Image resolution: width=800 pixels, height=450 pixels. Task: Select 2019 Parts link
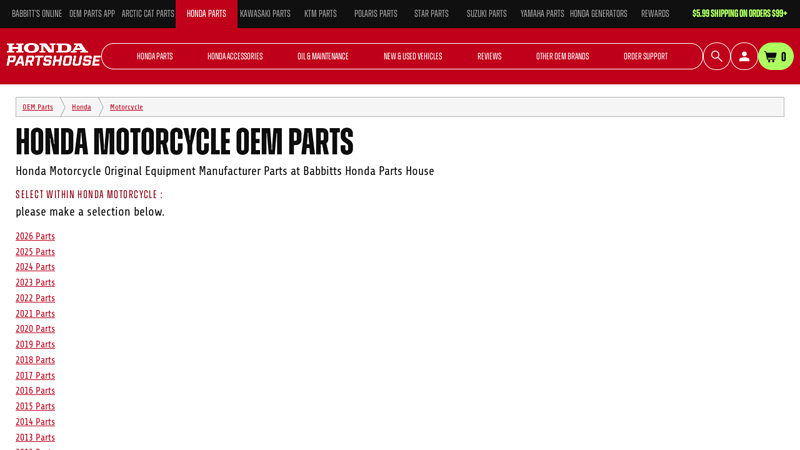[x=35, y=344]
